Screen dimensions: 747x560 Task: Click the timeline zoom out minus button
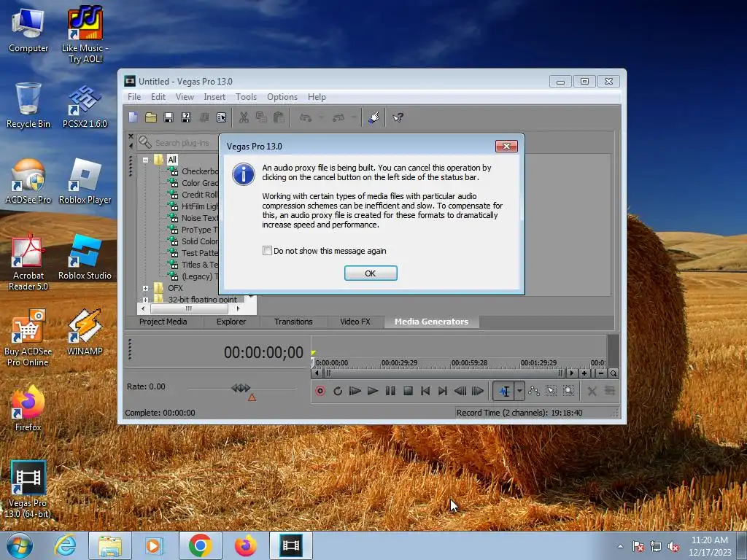coord(601,374)
